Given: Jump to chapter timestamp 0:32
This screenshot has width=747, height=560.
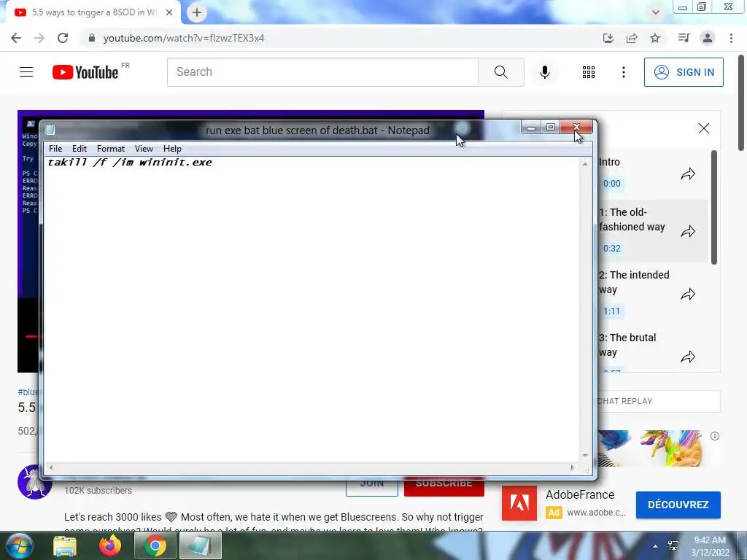Looking at the screenshot, I should click(x=612, y=249).
